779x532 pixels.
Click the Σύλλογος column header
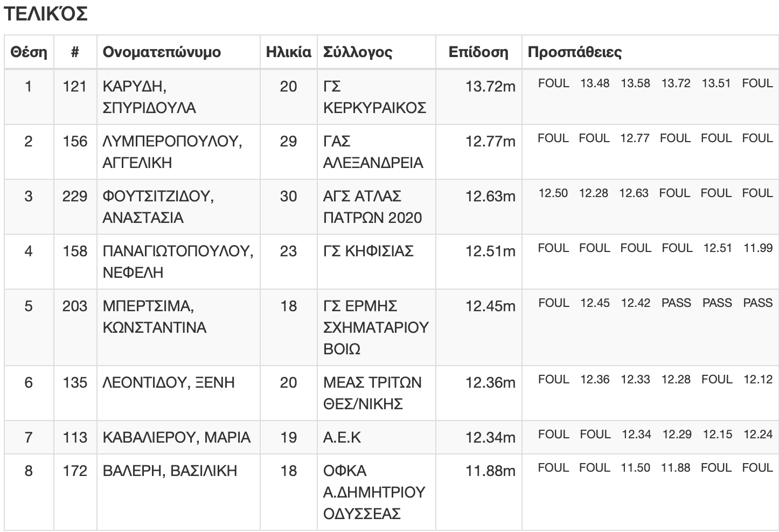[x=358, y=52]
